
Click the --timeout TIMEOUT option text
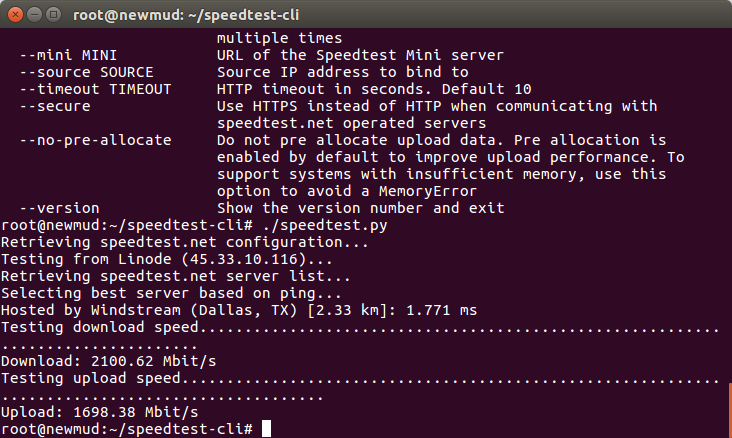click(x=95, y=89)
